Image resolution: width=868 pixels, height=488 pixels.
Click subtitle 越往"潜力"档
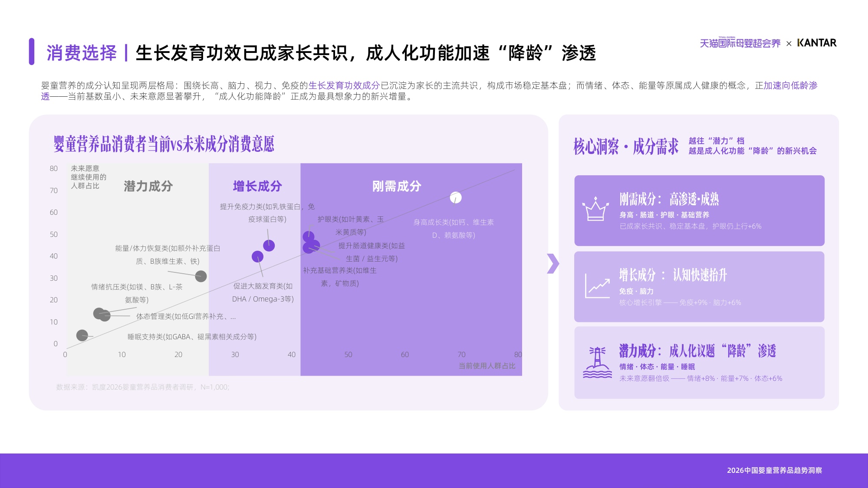(717, 141)
